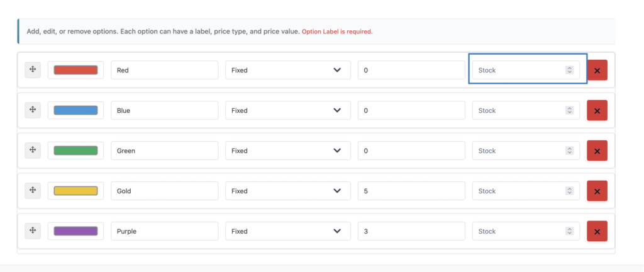
Task: Delete the Green option with X button
Action: pos(597,151)
